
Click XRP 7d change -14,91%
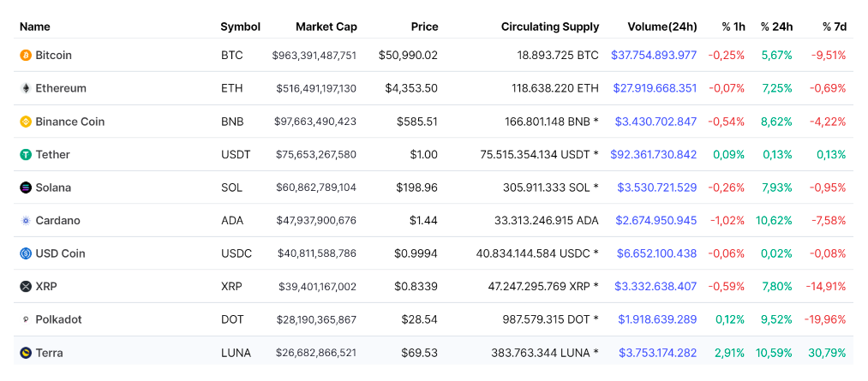click(825, 287)
